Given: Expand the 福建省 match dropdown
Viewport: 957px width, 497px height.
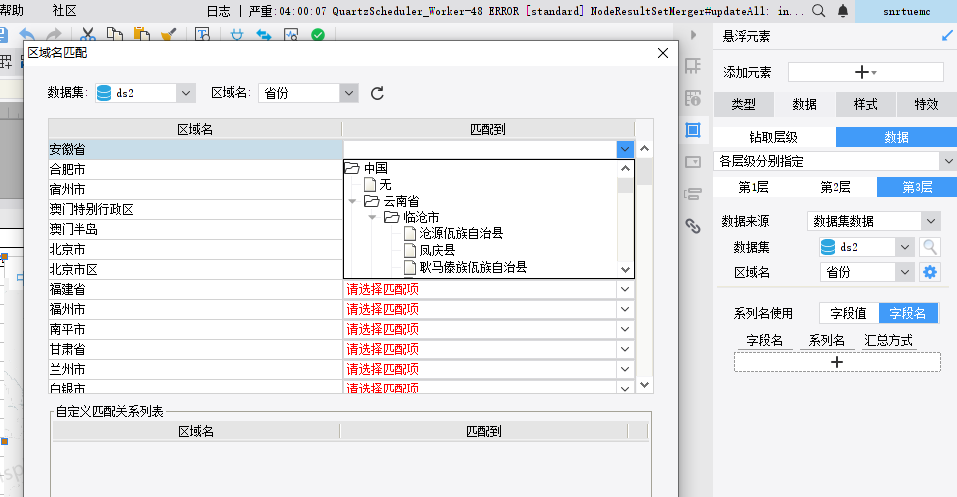Looking at the screenshot, I should pyautogui.click(x=624, y=289).
